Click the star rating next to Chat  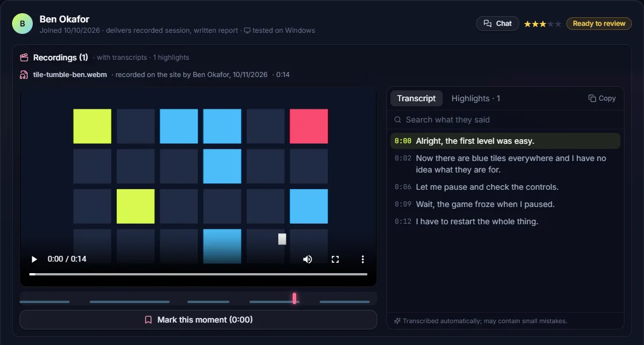click(543, 24)
